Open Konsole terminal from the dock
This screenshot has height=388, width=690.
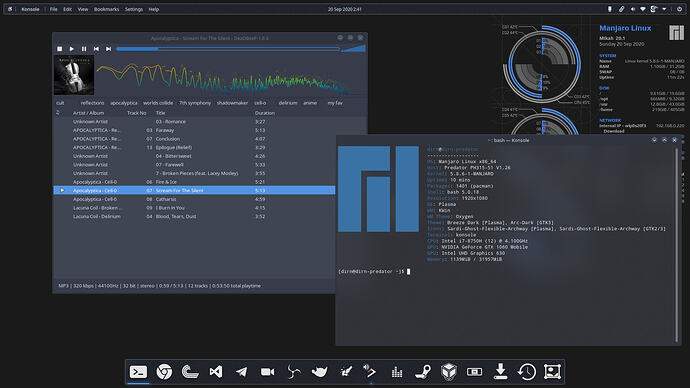(x=138, y=372)
